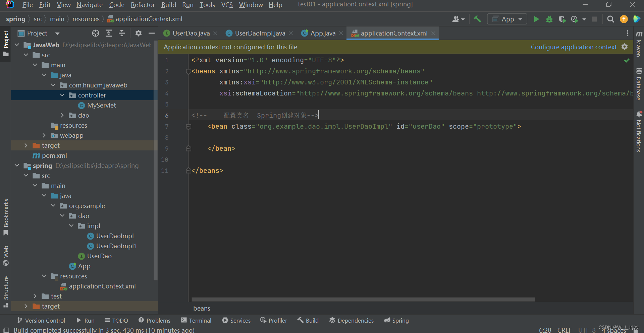Expand the webapp folder

(x=44, y=135)
